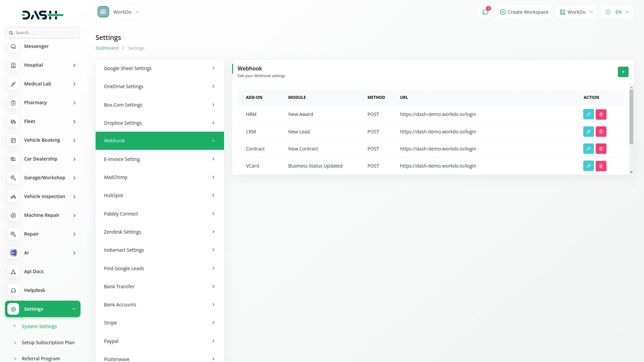644x362 pixels.
Task: Open the chat notifications bubble icon
Action: click(485, 12)
